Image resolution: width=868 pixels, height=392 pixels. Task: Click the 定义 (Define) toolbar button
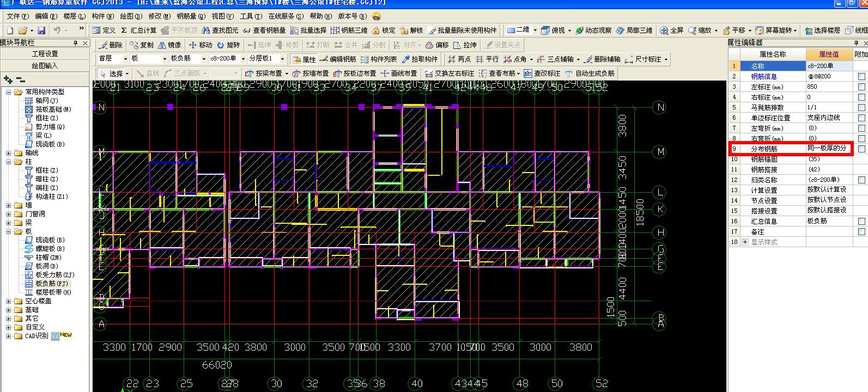coord(104,30)
